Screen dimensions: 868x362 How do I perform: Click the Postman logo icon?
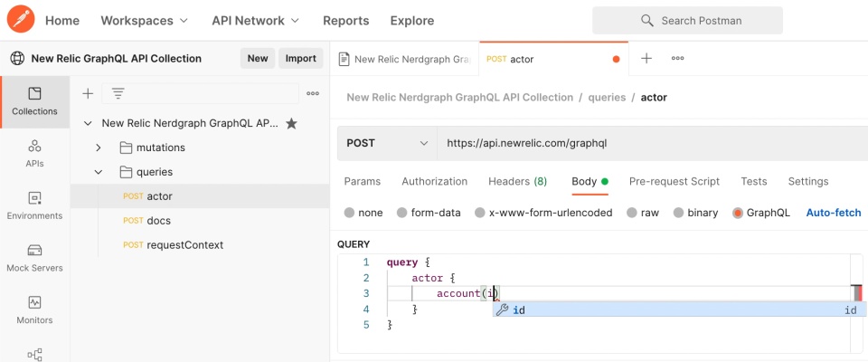[21, 20]
